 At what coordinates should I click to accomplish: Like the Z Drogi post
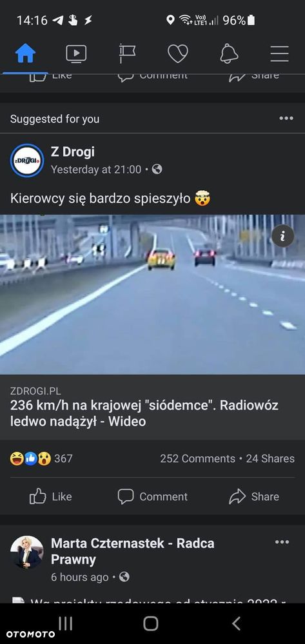[x=50, y=496]
